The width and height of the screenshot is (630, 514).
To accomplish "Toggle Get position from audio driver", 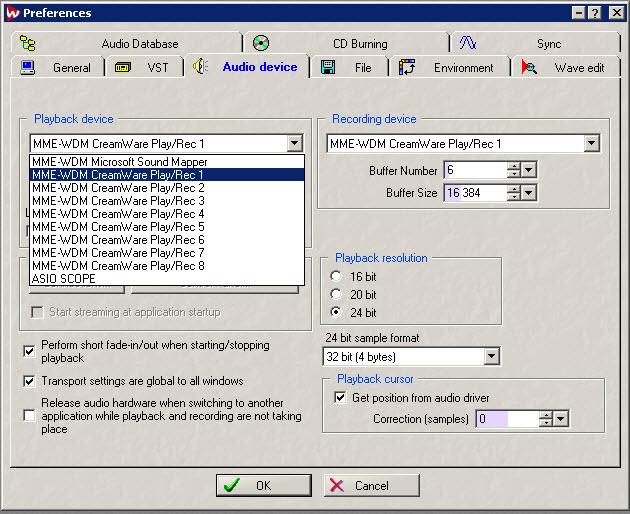I will coord(340,398).
